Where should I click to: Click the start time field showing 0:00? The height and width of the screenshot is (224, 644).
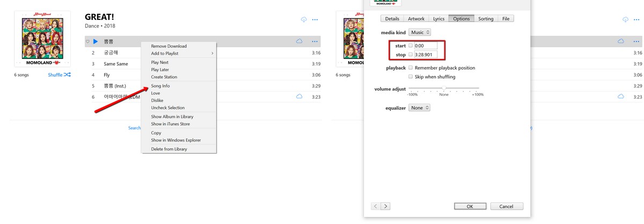tap(425, 46)
